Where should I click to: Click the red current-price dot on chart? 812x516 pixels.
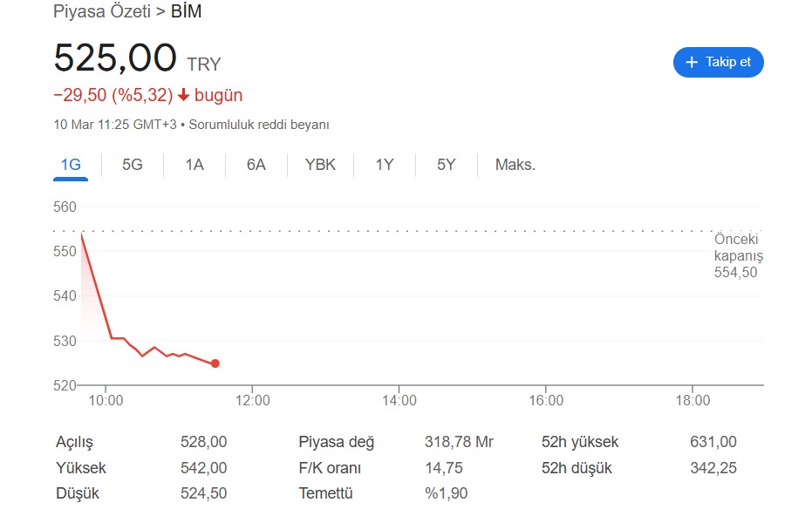click(215, 363)
